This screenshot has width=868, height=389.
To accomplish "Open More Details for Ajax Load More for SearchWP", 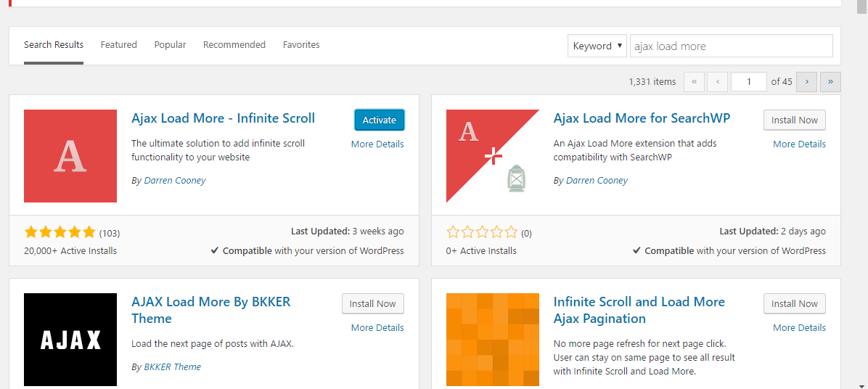I will pos(799,144).
